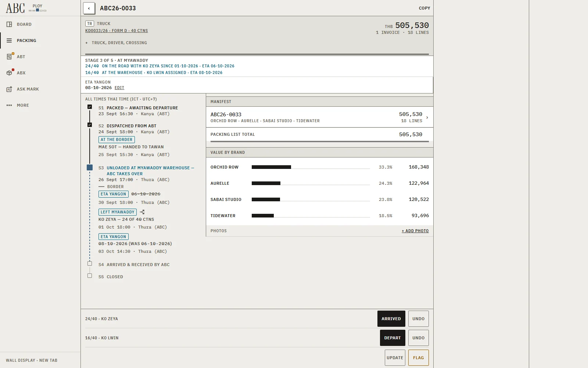
Task: Expand Truck, Driver, Crossing section
Action: pos(116,43)
